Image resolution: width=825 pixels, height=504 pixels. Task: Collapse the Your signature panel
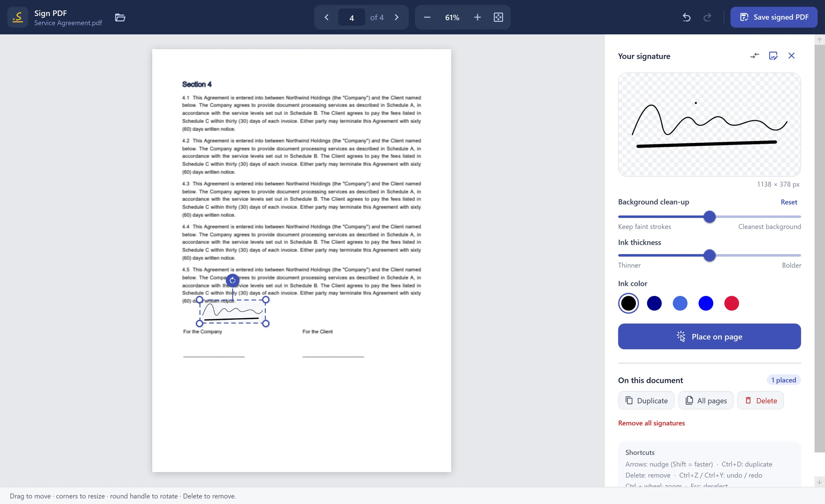(755, 56)
